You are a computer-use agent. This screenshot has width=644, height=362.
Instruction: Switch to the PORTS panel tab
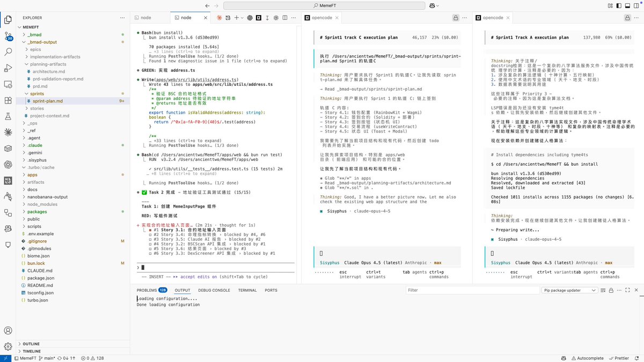click(x=271, y=290)
